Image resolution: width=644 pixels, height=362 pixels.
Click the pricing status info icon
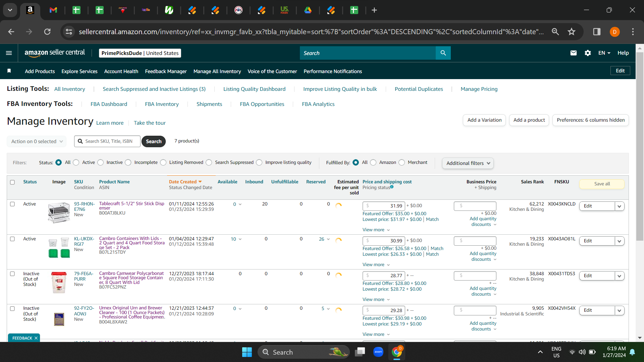(x=392, y=187)
